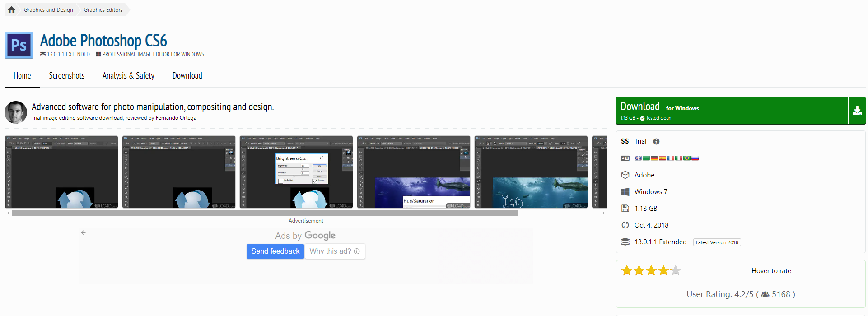Click the Spanish flag
The height and width of the screenshot is (316, 868).
pos(663,158)
